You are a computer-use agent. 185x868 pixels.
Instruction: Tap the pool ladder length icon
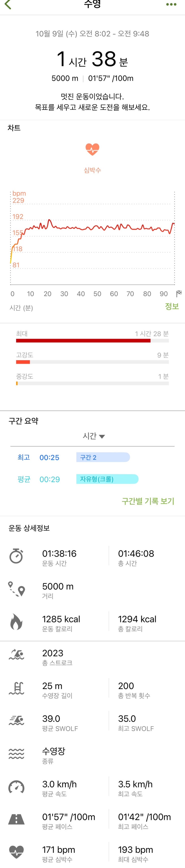(16, 688)
